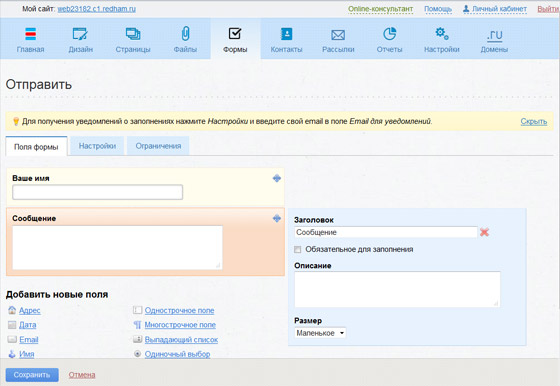Add a Дата field link
This screenshot has width=560, height=386.
point(28,325)
